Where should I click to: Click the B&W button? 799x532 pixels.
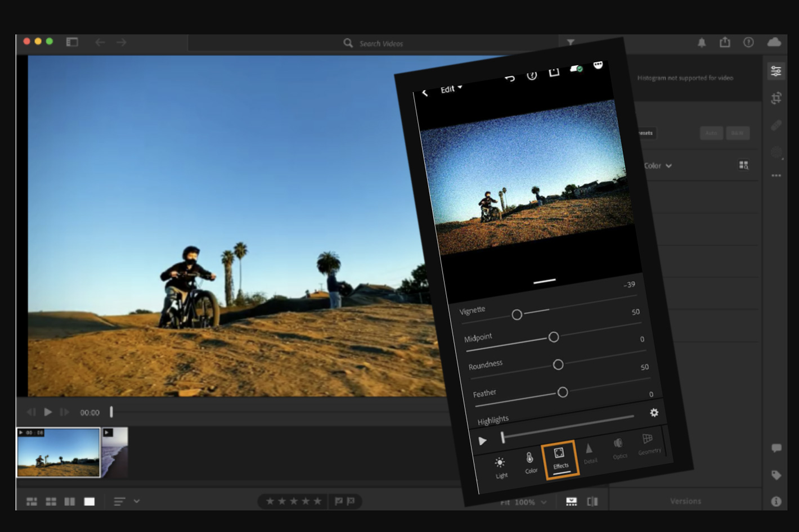738,133
